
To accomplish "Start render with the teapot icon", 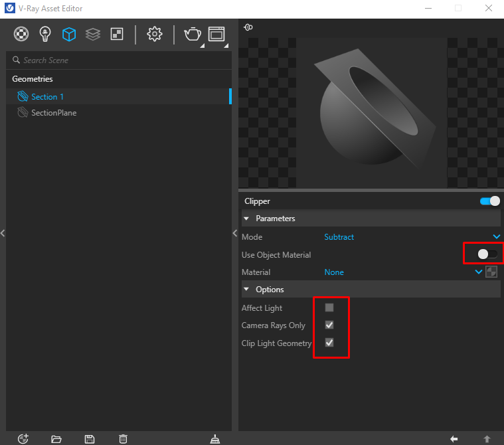I will coord(193,34).
